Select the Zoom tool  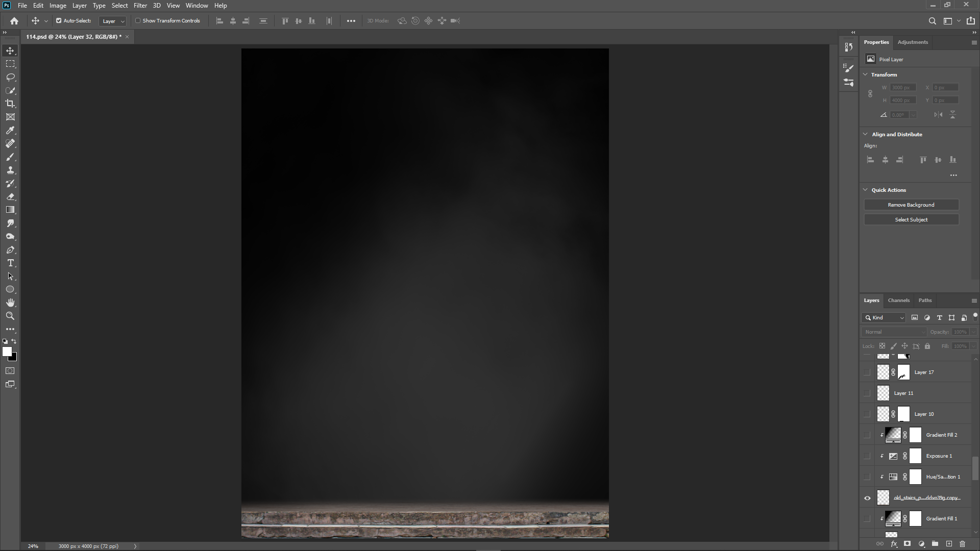tap(10, 316)
